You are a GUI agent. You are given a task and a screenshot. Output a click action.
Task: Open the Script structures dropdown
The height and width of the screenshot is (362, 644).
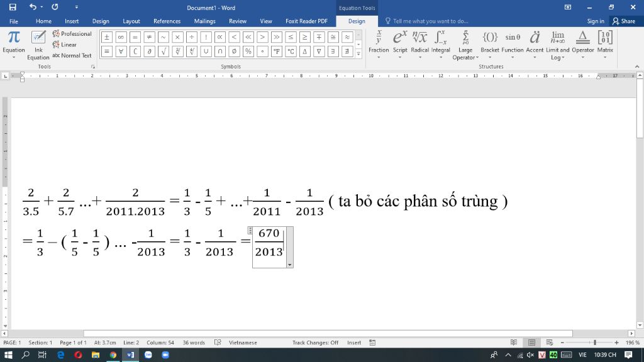pos(399,45)
